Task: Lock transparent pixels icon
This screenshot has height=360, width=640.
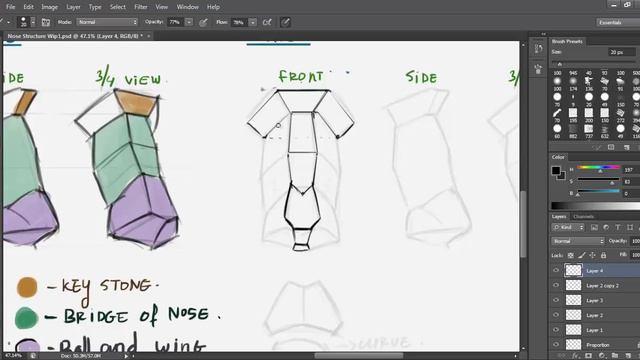Action: pos(571,256)
